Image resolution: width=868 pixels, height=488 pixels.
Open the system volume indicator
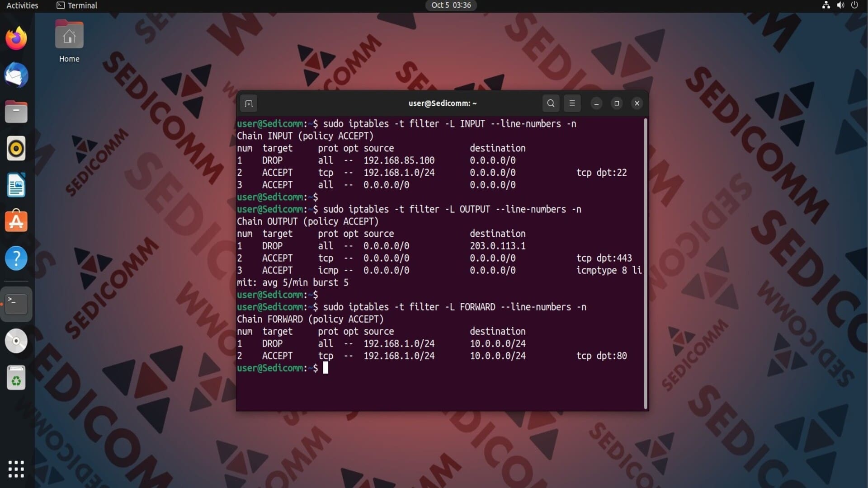click(840, 5)
